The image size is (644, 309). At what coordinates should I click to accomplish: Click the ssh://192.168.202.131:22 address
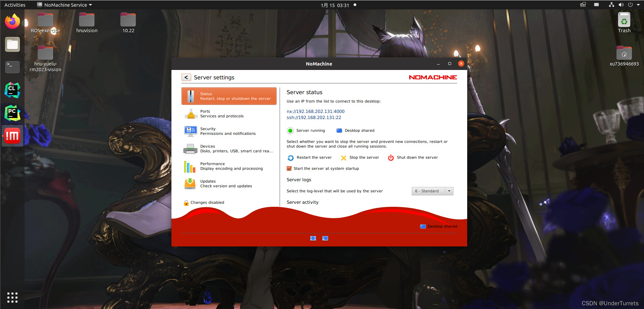(314, 117)
